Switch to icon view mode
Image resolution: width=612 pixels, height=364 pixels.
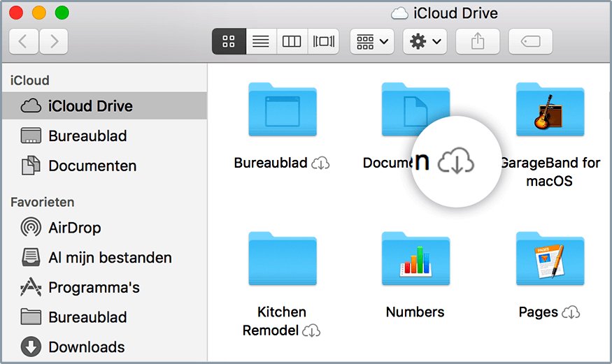[229, 42]
